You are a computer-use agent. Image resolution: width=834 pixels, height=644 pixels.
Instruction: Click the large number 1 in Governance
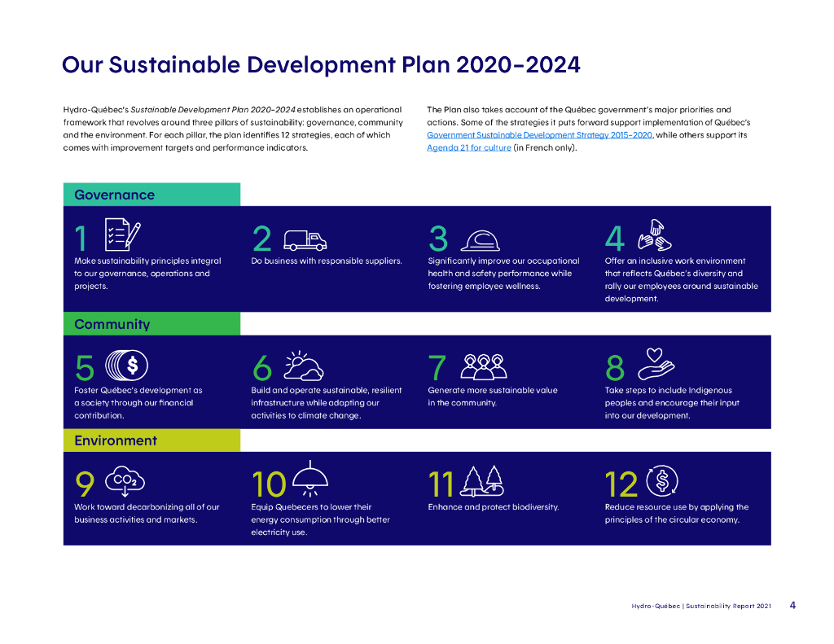(81, 239)
